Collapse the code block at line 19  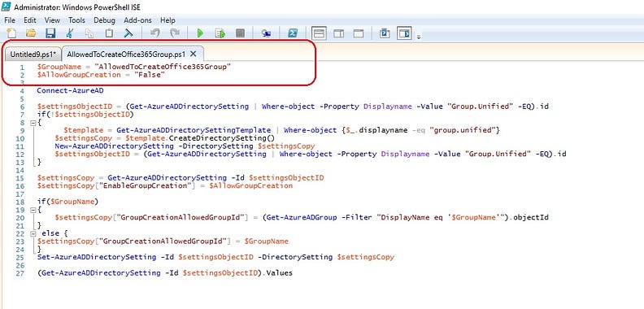click(x=33, y=210)
